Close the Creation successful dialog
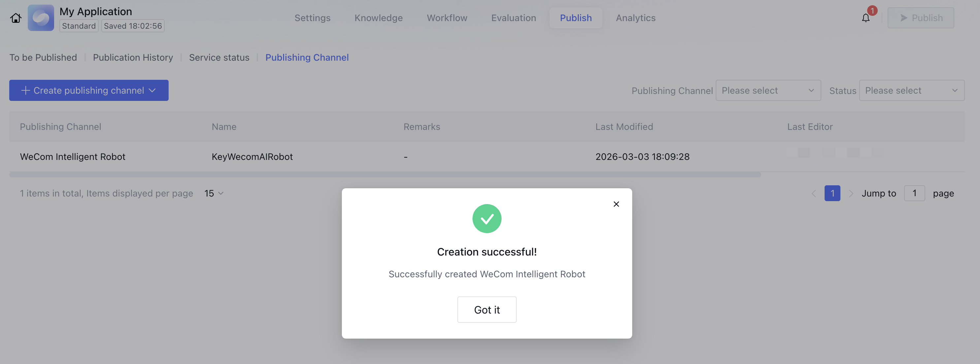 (616, 204)
